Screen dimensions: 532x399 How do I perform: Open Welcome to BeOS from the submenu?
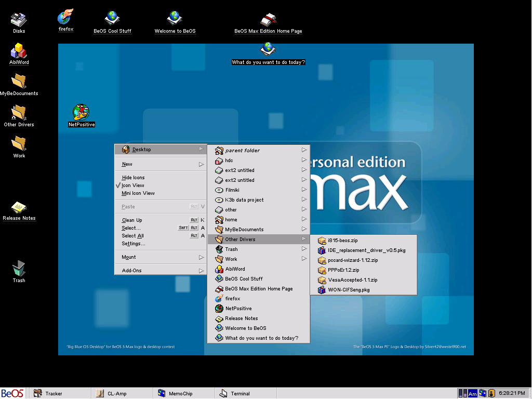259,328
